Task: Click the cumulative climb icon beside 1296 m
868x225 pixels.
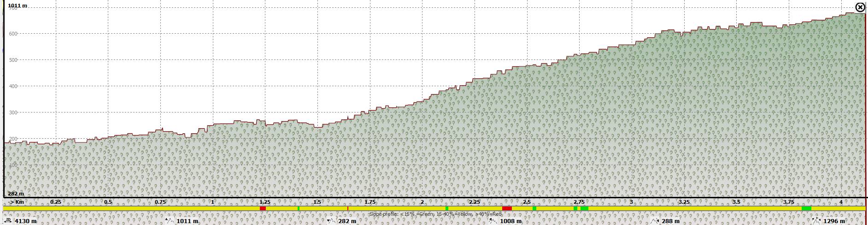Action: click(816, 221)
